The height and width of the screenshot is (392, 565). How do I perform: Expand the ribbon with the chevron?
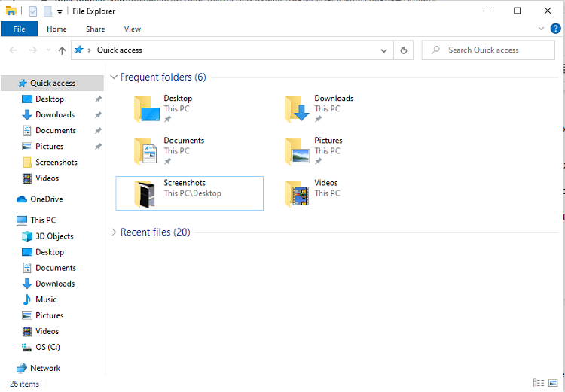(541, 29)
